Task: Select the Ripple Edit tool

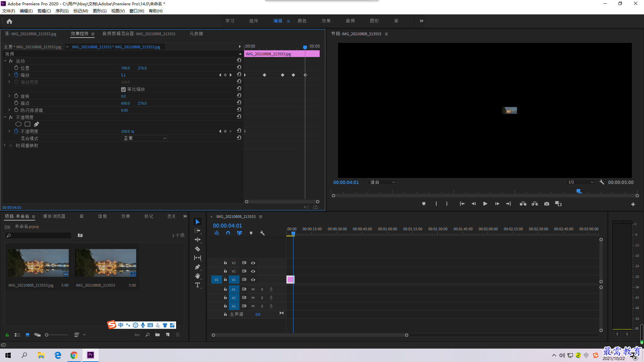Action: tap(198, 240)
